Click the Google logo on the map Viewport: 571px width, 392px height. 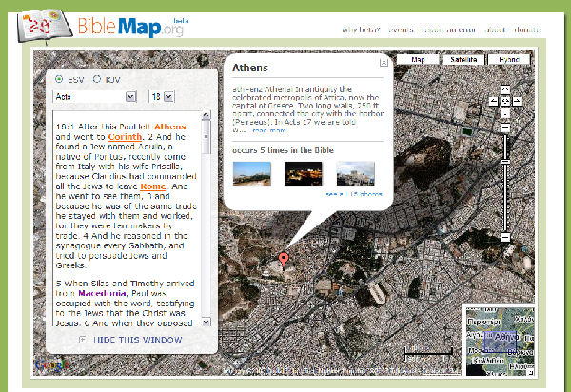(52, 364)
